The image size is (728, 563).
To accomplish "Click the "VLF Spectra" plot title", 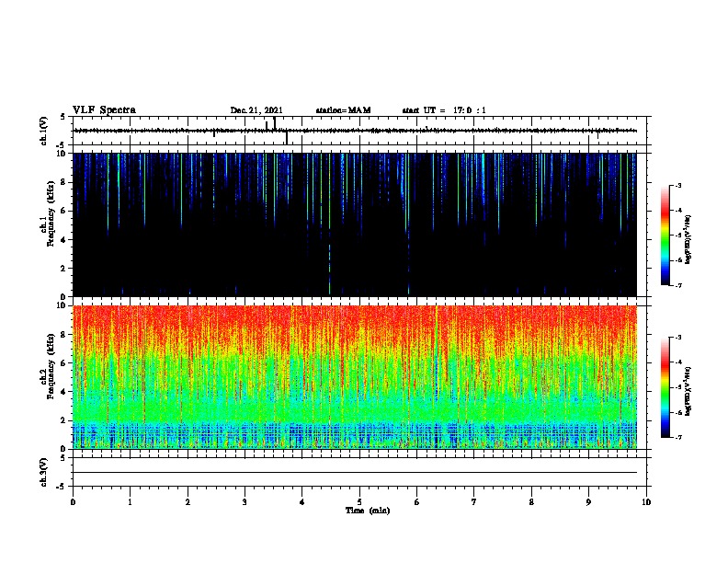I will (104, 110).
